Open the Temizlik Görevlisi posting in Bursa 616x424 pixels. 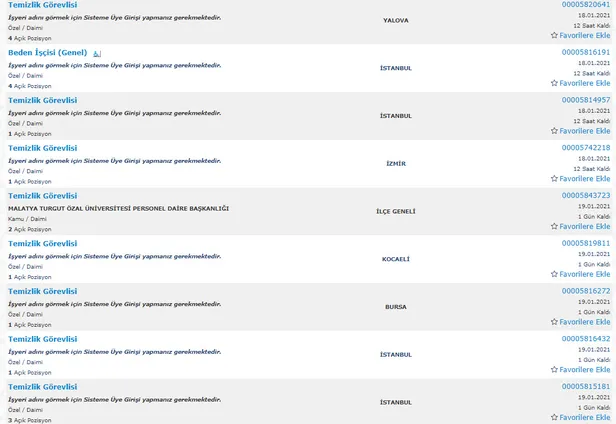[x=42, y=291]
